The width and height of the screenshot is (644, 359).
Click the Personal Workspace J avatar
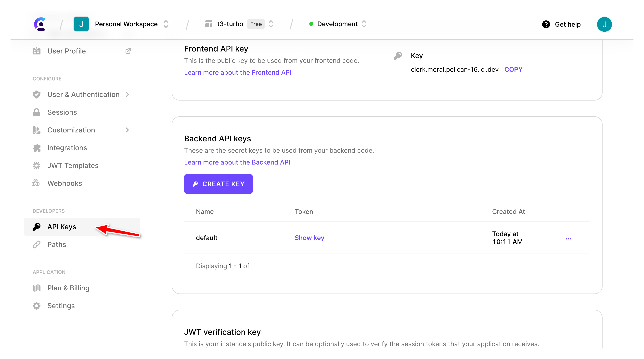pos(81,24)
